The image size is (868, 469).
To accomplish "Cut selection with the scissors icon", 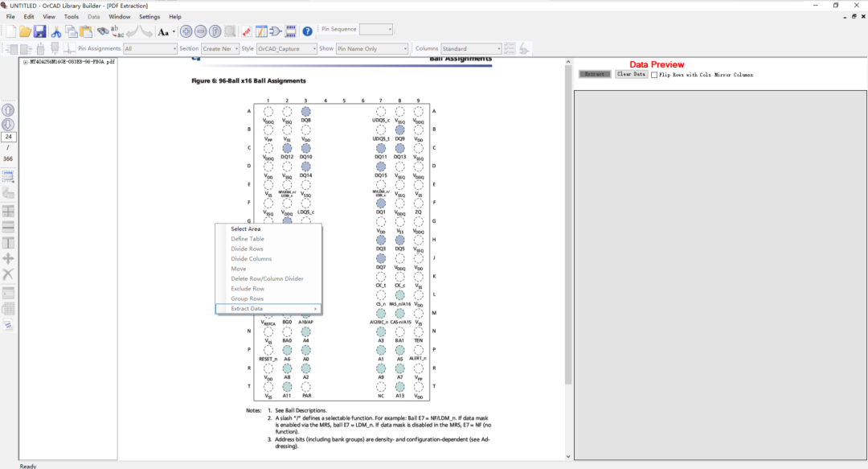I will 56,31.
